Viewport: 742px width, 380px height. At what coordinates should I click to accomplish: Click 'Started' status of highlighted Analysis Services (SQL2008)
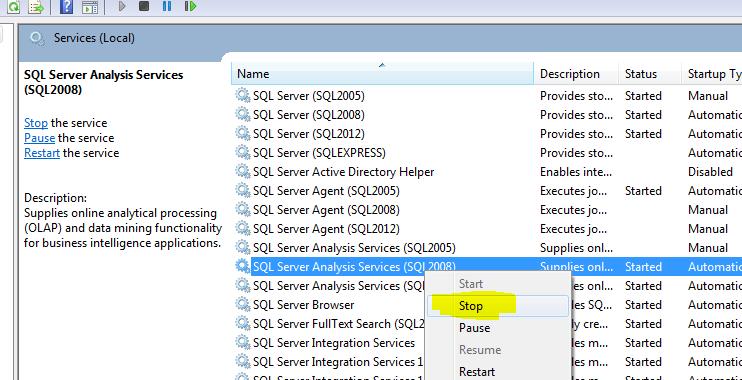point(643,267)
